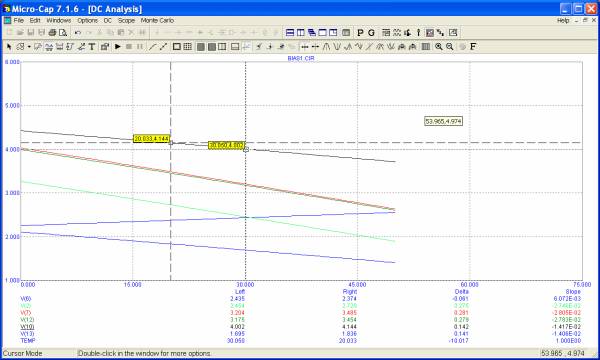
Task: Open the Scope menu
Action: [126, 20]
